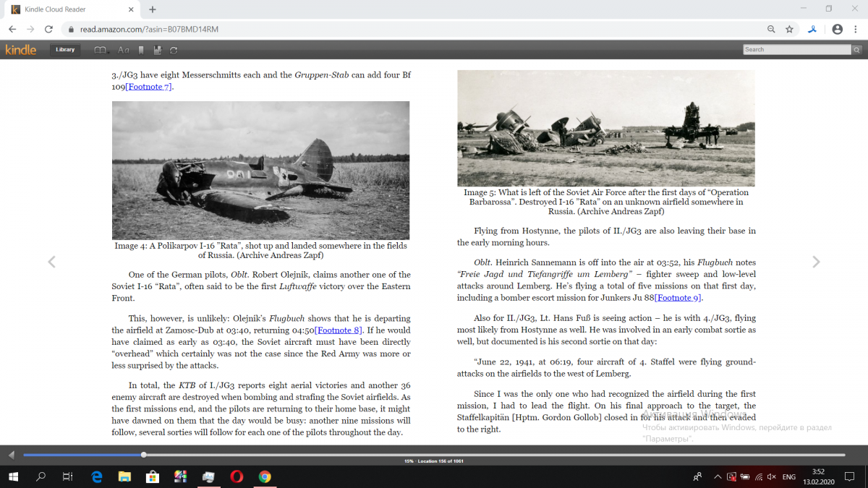
Task: Go to the previous page arrow
Action: [x=51, y=262]
